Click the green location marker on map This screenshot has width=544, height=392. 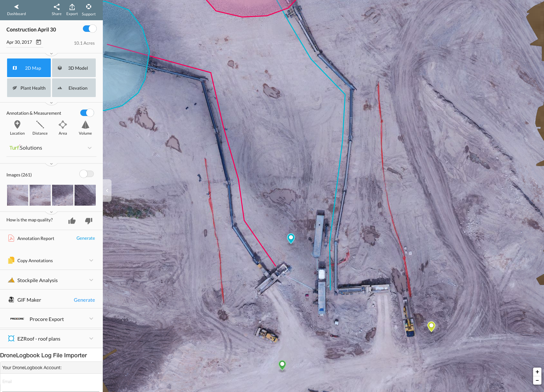coord(282,365)
